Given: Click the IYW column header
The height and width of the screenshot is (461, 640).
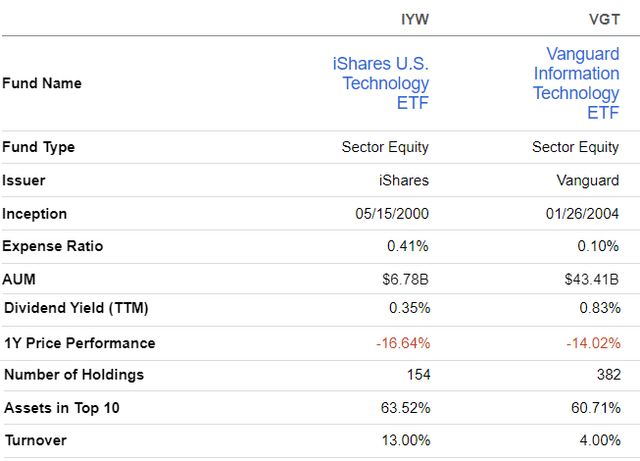Looking at the screenshot, I should (414, 17).
